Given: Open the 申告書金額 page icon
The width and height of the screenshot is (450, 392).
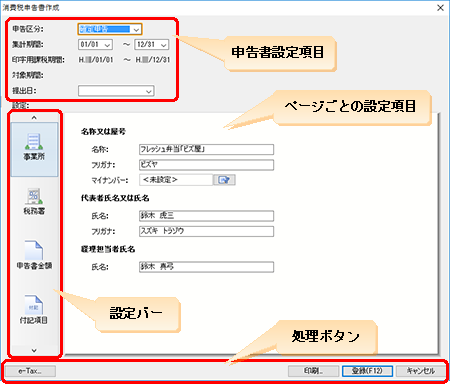Looking at the screenshot, I should pyautogui.click(x=34, y=255).
